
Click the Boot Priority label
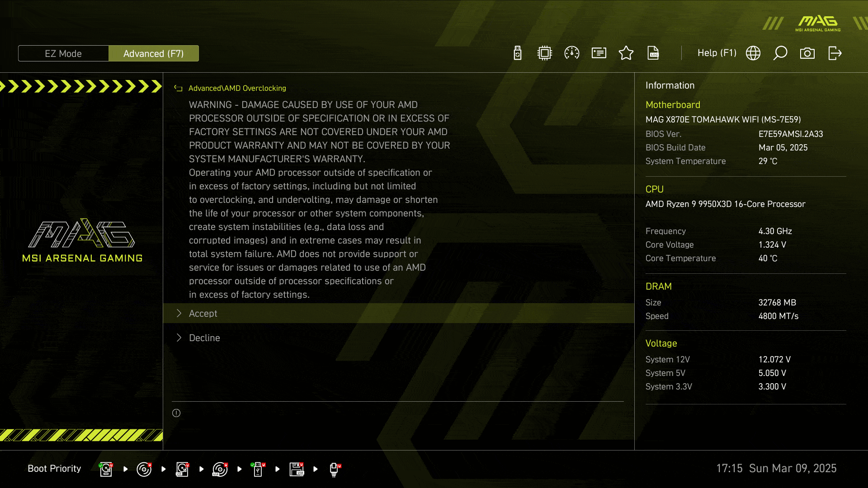[x=54, y=469]
